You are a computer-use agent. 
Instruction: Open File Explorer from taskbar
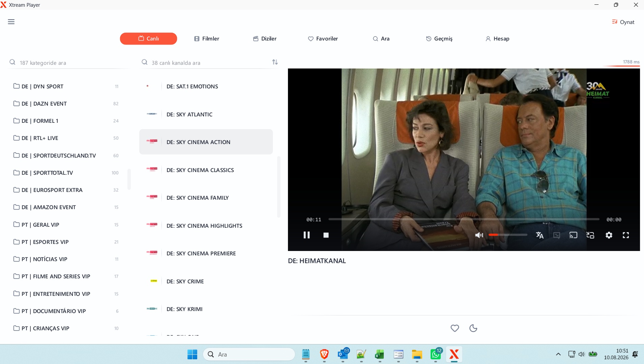pyautogui.click(x=417, y=354)
